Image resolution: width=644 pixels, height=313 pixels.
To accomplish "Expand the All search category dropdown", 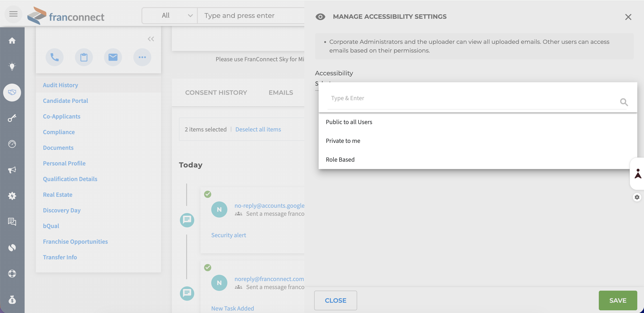I will pos(170,15).
